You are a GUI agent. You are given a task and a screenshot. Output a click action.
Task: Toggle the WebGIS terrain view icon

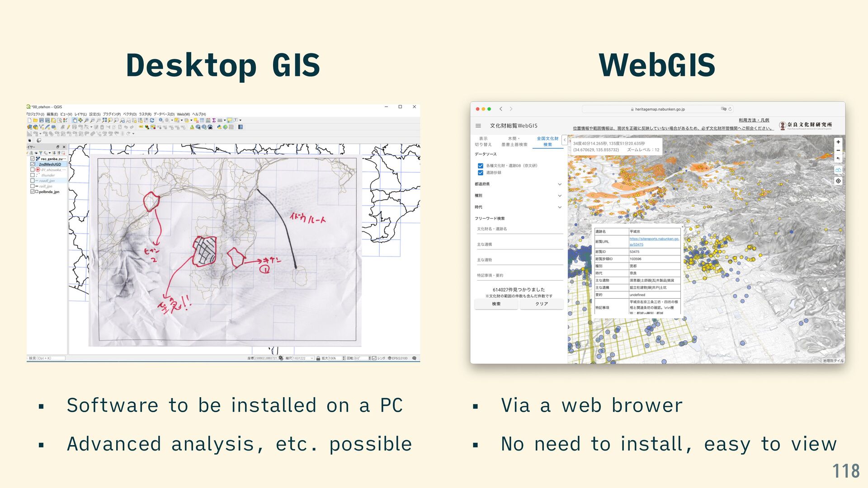[838, 170]
